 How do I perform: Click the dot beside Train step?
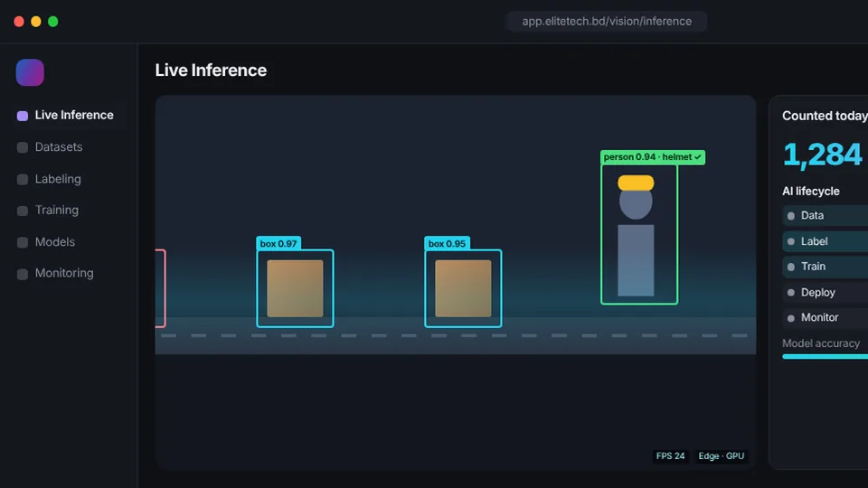pyautogui.click(x=791, y=267)
